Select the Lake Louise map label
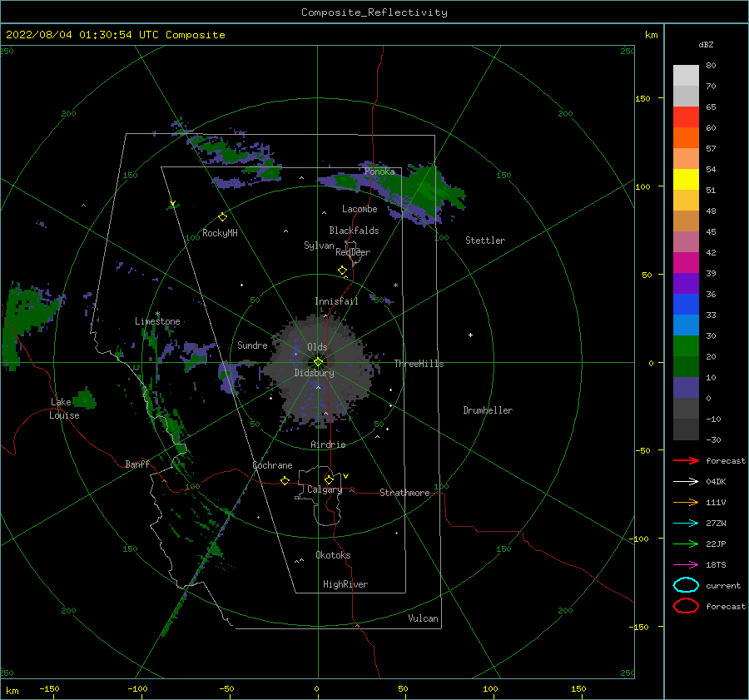 [64, 409]
